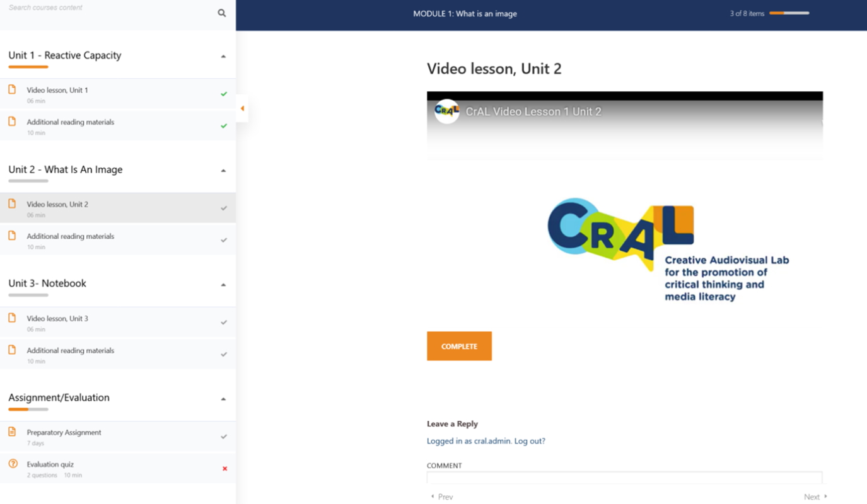Click the Evaluation quiz question mark icon
The width and height of the screenshot is (867, 504).
(x=13, y=464)
